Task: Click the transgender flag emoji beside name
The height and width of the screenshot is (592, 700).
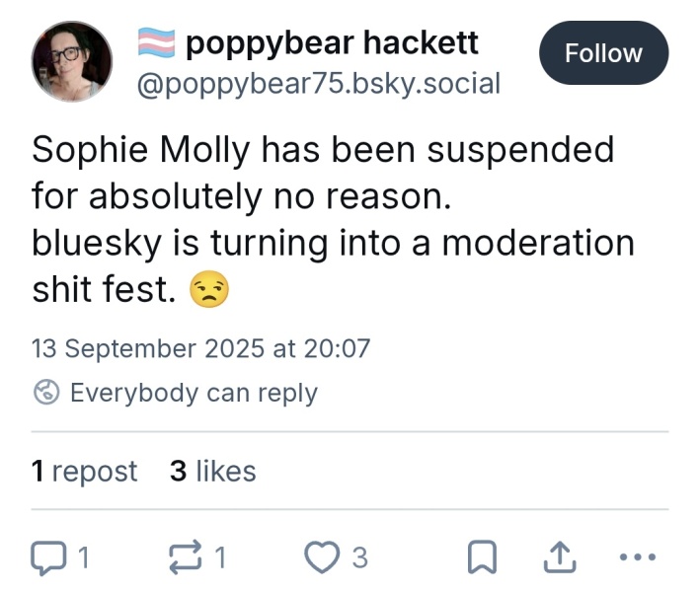Action: pyautogui.click(x=155, y=42)
